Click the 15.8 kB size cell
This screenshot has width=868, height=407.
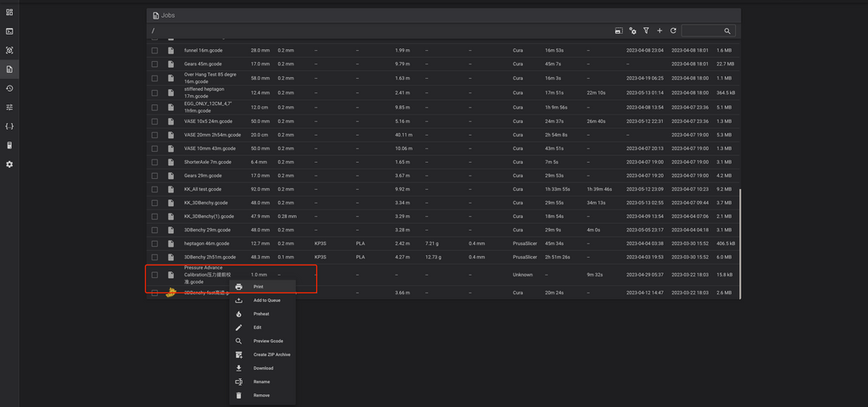725,275
